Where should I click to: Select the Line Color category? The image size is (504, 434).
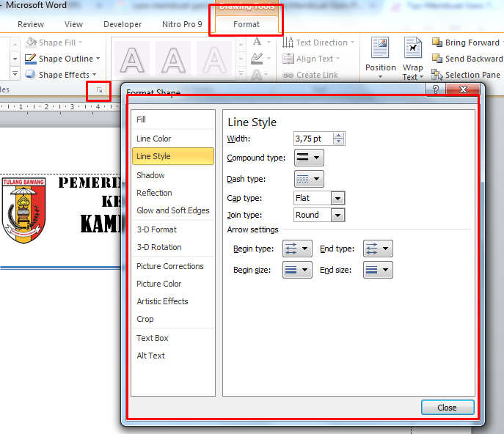pos(173,139)
